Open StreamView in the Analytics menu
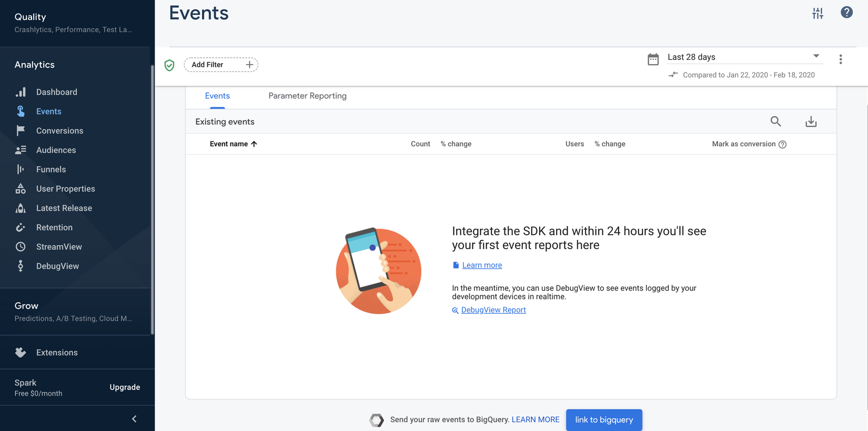The image size is (868, 431). coord(59,247)
